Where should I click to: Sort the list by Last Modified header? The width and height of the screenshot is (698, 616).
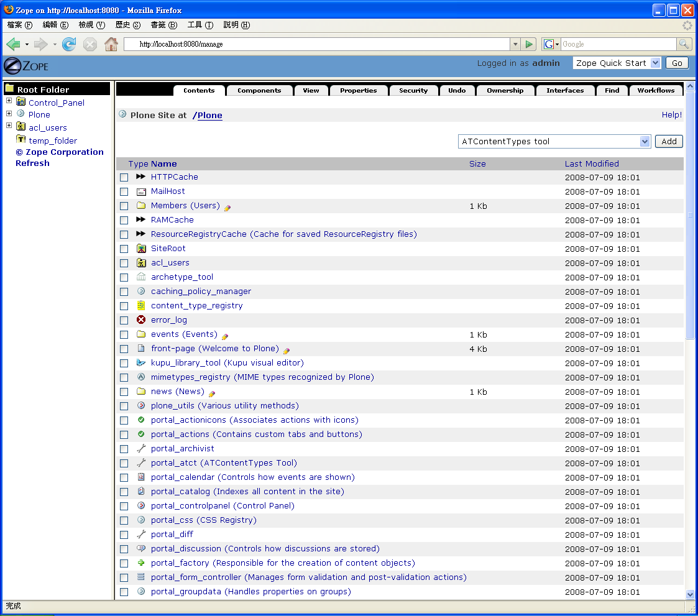[x=592, y=164]
